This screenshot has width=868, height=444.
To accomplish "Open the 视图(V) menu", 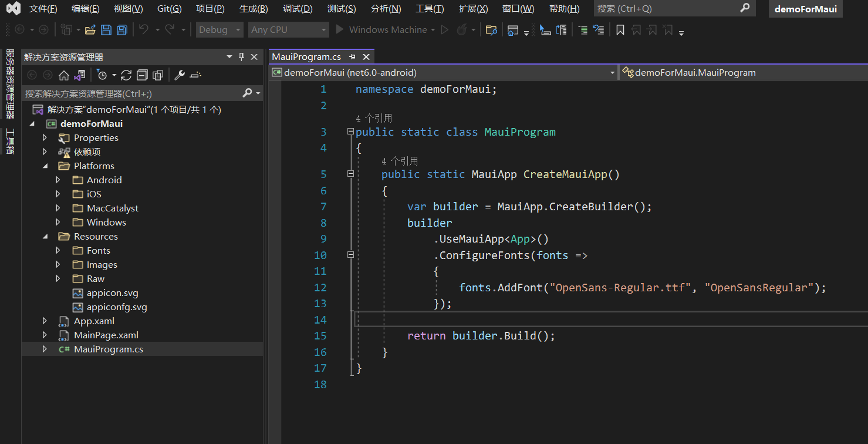I will (128, 9).
